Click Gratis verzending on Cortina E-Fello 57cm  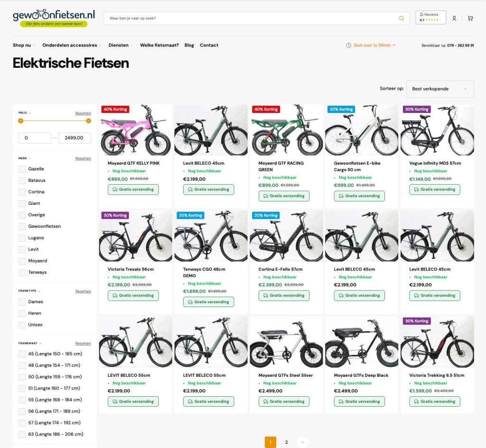pos(284,296)
